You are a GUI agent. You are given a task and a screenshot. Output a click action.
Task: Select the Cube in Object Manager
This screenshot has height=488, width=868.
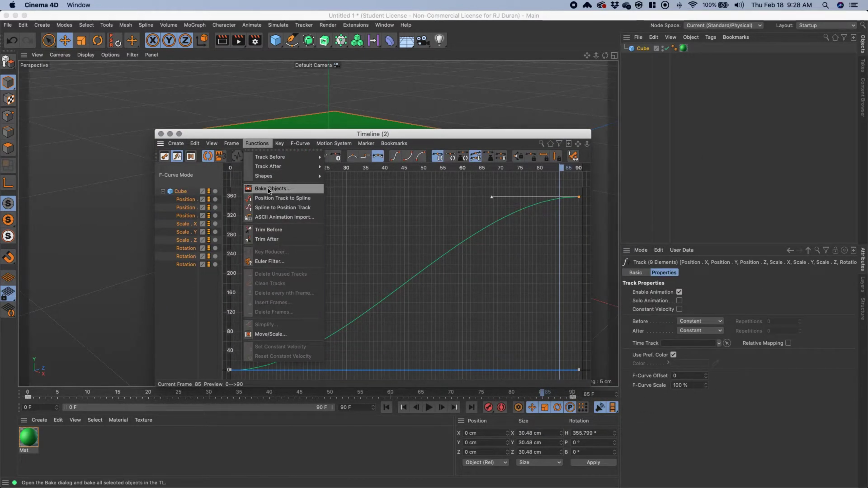643,49
